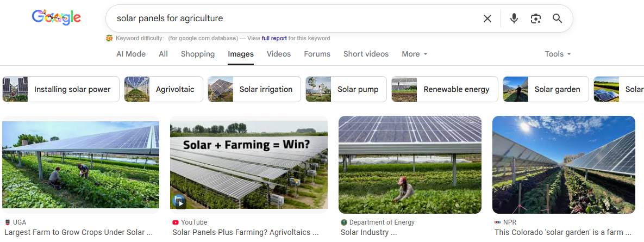The width and height of the screenshot is (644, 242).
Task: Switch to the Videos tab
Action: 279,54
